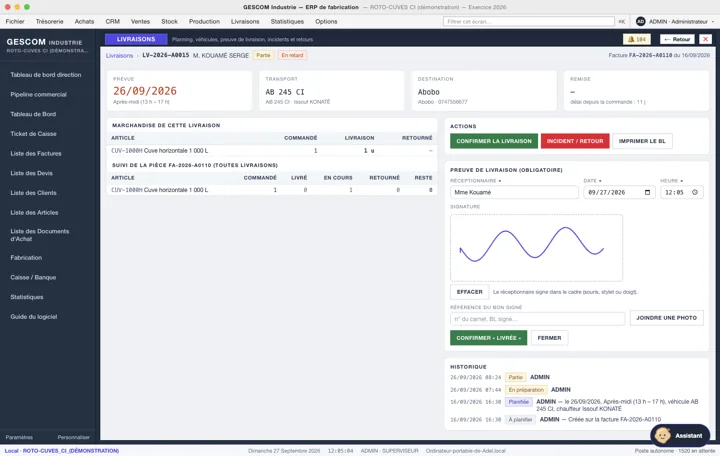This screenshot has height=456, width=720.
Task: Open Liste des Documents d'Achat in sidebar
Action: [x=40, y=235]
